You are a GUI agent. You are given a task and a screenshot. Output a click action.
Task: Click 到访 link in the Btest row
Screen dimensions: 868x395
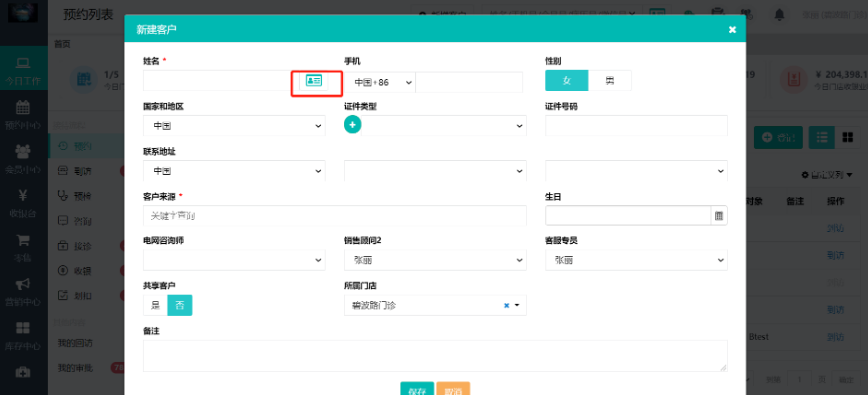[x=835, y=337]
